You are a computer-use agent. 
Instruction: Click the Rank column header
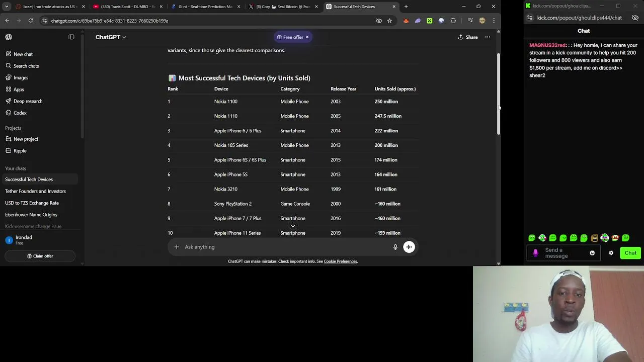coord(173,89)
